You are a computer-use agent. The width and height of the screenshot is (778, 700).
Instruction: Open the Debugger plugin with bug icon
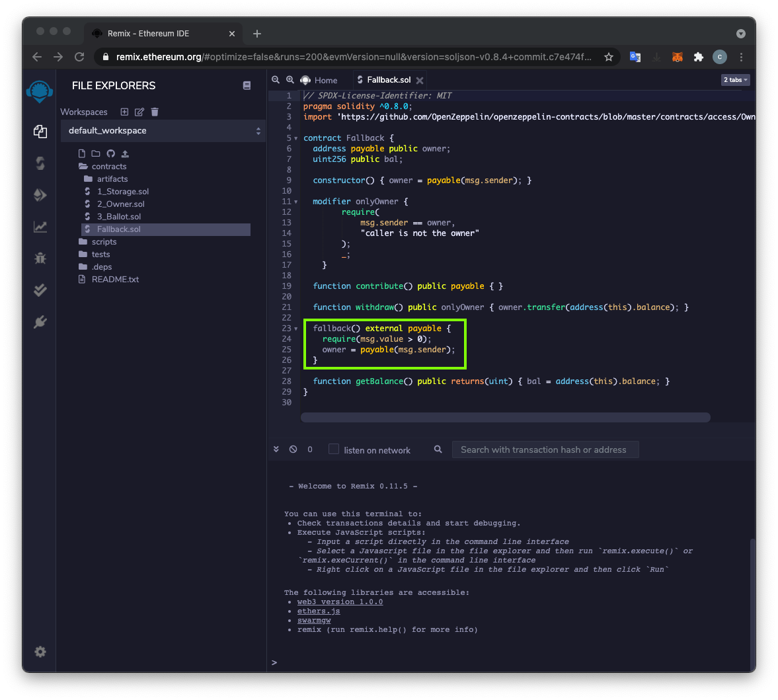click(x=40, y=258)
